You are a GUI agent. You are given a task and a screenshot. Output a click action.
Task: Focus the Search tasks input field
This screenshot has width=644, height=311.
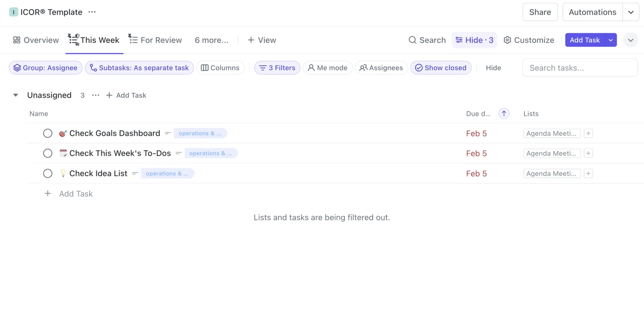click(580, 68)
